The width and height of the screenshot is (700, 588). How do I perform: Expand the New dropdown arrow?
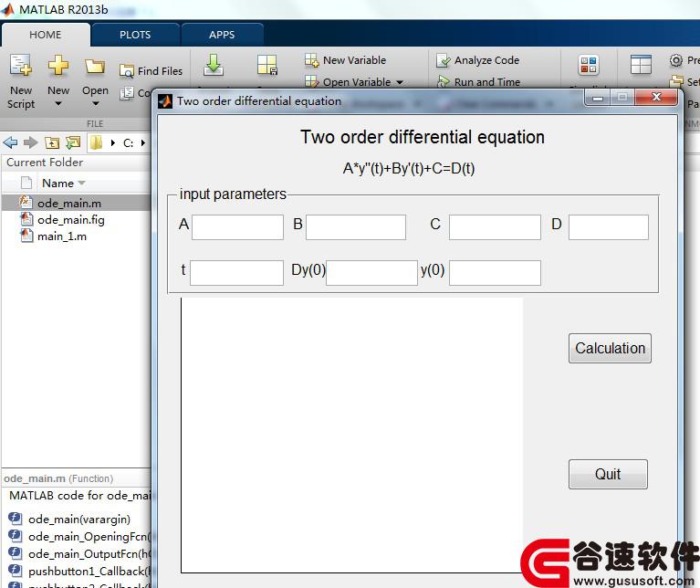[58, 104]
